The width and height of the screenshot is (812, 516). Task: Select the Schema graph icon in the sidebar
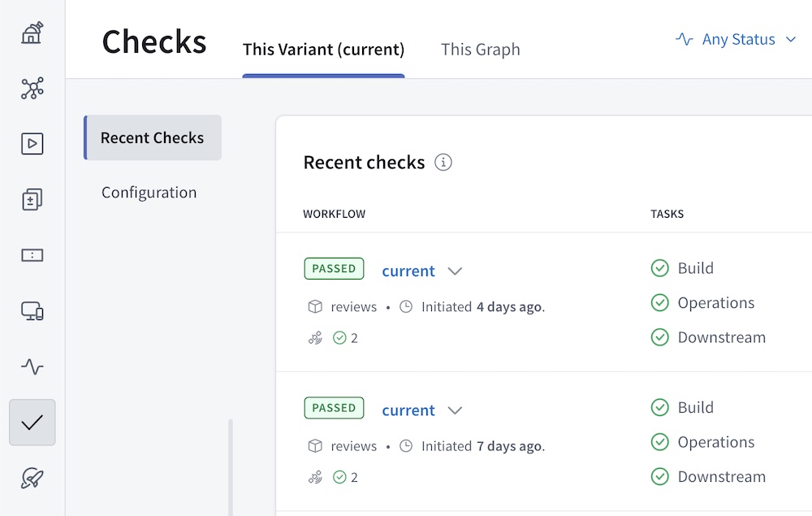32,89
